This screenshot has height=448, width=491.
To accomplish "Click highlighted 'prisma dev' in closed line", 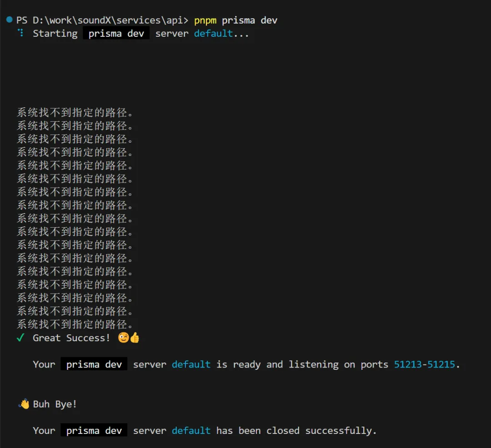I will point(94,431).
